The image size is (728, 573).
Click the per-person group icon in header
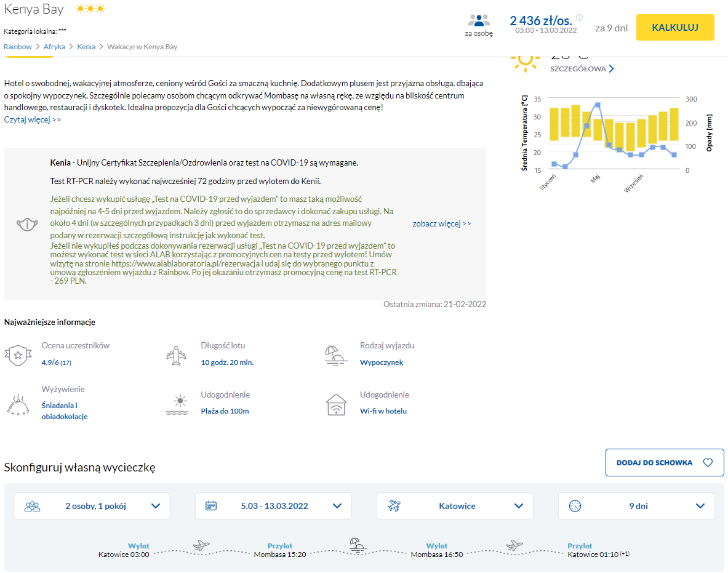pos(479,20)
